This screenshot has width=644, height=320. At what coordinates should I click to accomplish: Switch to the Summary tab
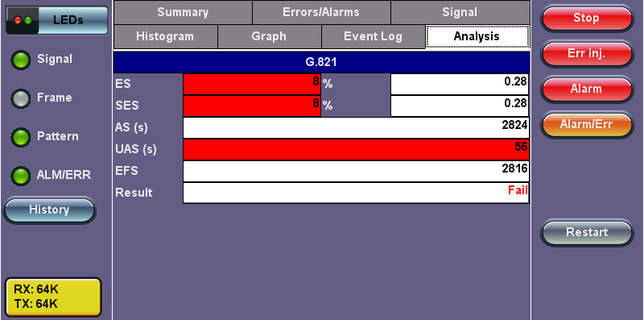point(183,12)
